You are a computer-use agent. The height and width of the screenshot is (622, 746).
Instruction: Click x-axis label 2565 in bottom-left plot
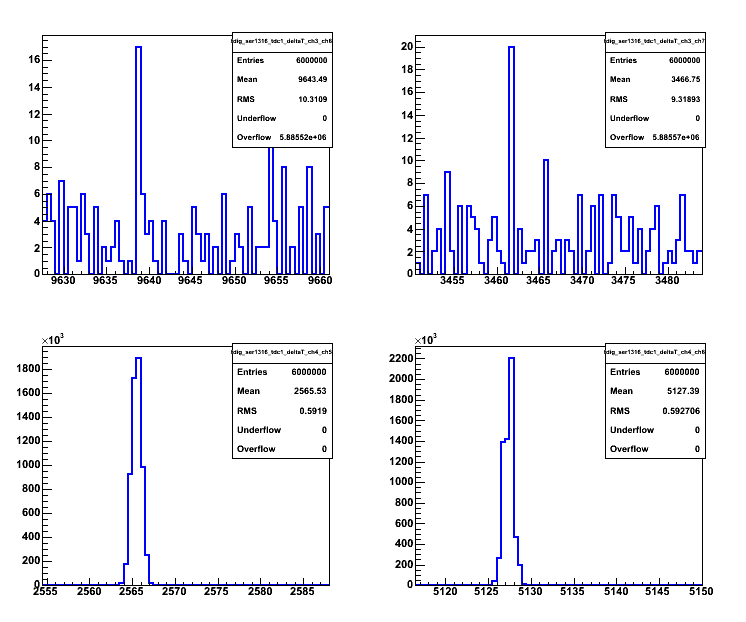tap(131, 592)
